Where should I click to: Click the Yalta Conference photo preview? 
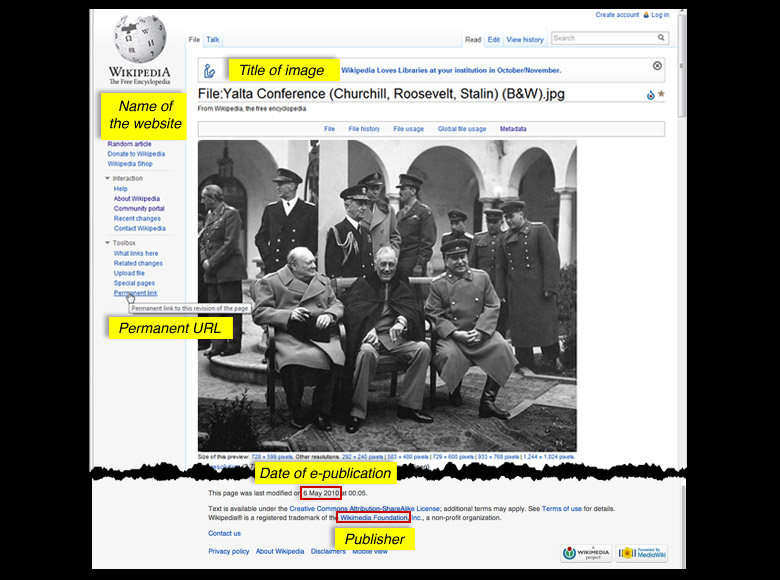click(387, 295)
